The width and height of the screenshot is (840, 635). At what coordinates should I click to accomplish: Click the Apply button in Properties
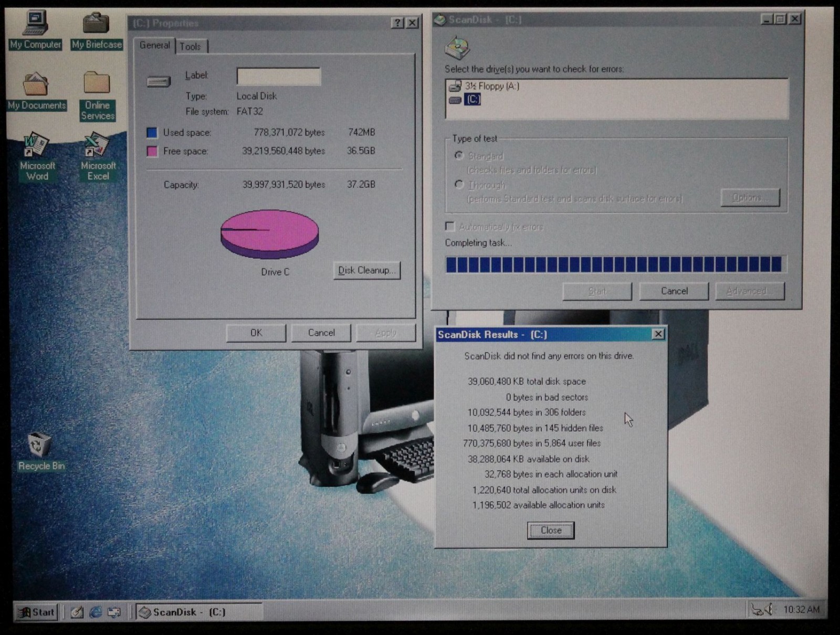[386, 333]
